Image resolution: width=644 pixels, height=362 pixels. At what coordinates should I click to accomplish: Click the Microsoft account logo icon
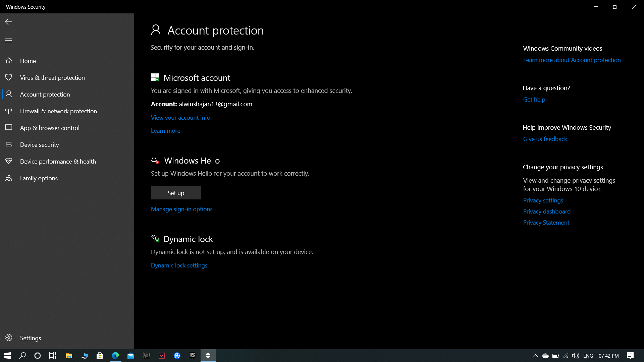click(x=155, y=77)
